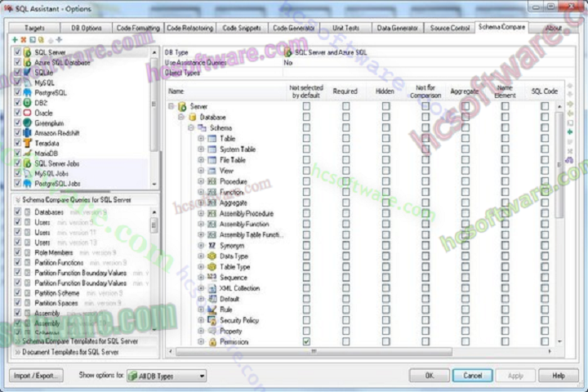Viewport: 588px width, 392px height.
Task: Open the DB Options tab
Action: coord(87,28)
